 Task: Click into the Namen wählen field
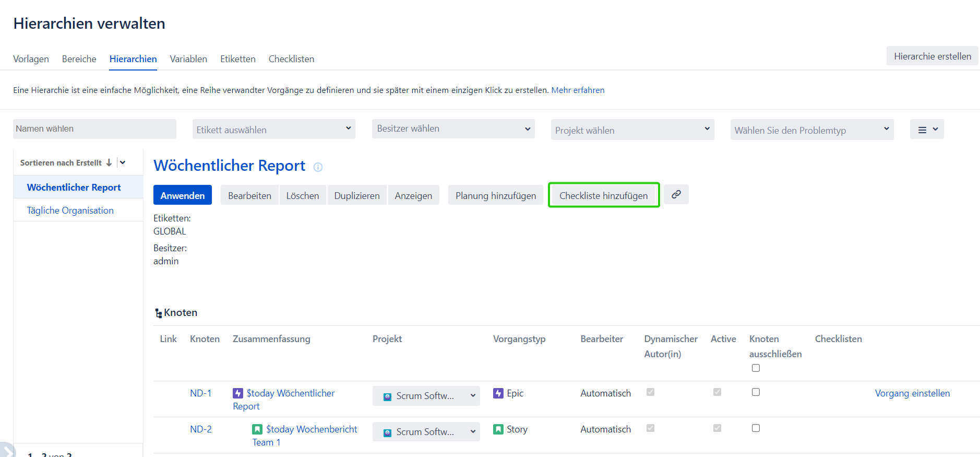pyautogui.click(x=94, y=129)
